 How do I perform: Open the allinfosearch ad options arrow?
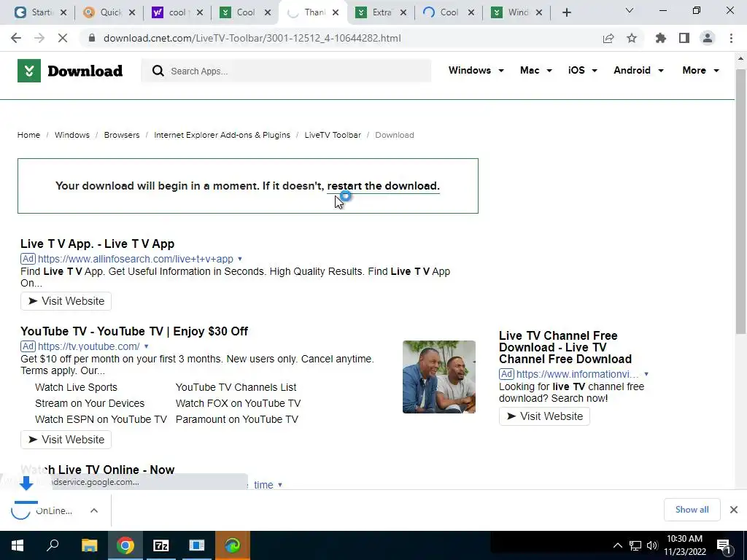click(x=240, y=259)
